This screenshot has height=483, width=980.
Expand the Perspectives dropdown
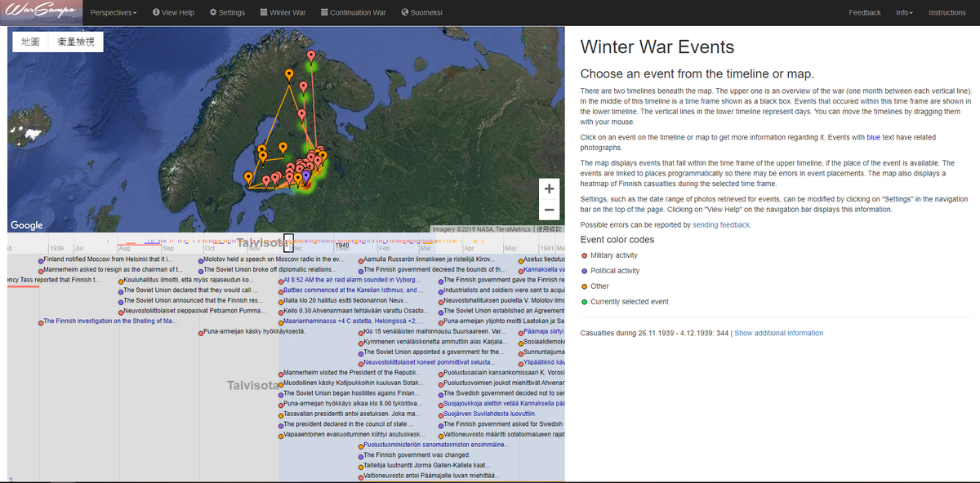(114, 13)
